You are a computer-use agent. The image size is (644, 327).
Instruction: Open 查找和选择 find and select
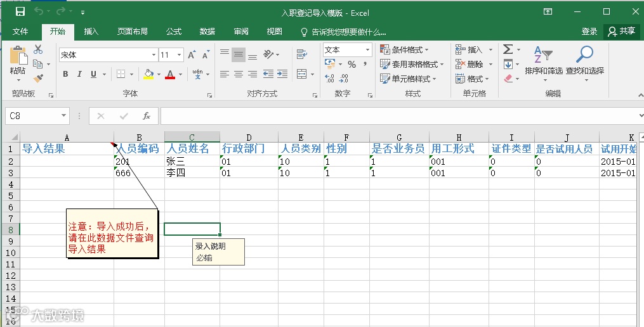click(585, 64)
